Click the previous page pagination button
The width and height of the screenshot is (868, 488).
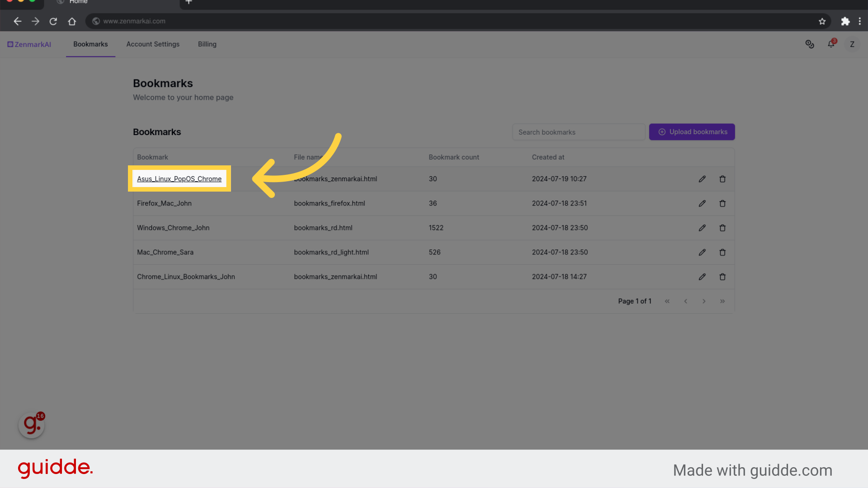tap(685, 301)
